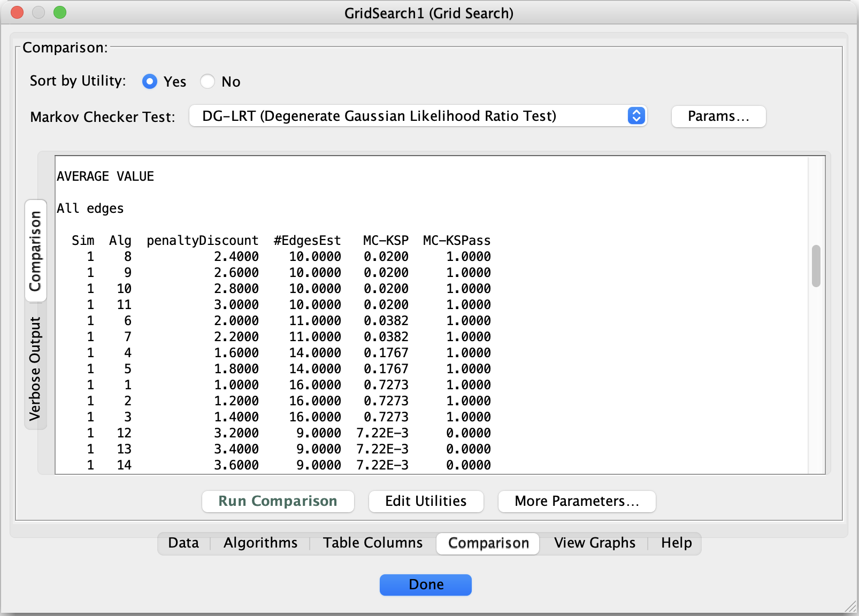Click the #EdgesEst column header
859x616 pixels.
[x=308, y=241]
